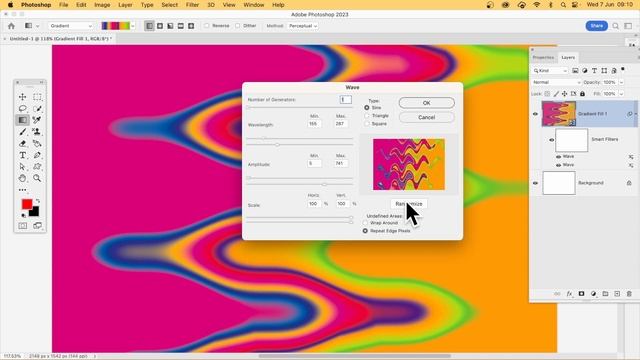
Task: Select the Sine wave type
Action: 367,108
